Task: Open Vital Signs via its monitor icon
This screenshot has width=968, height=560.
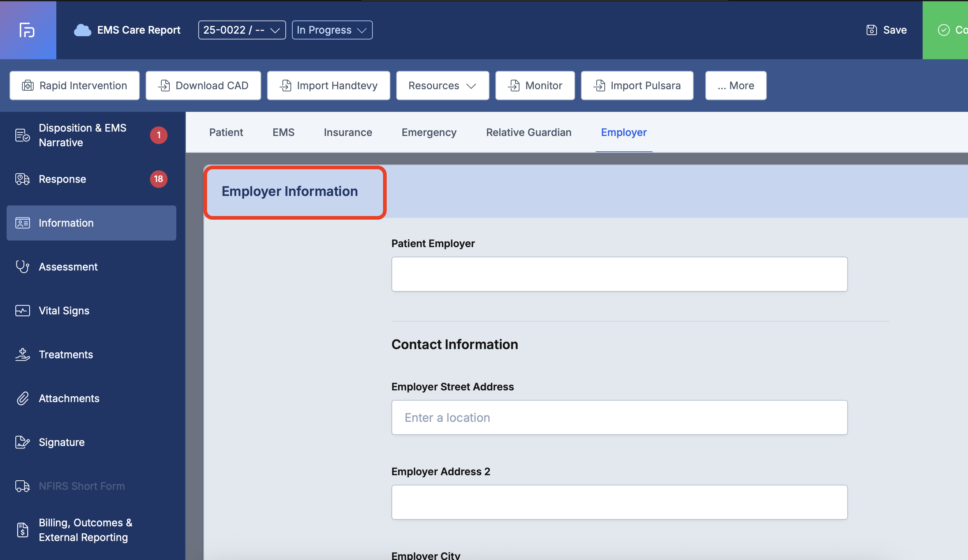Action: coord(22,310)
